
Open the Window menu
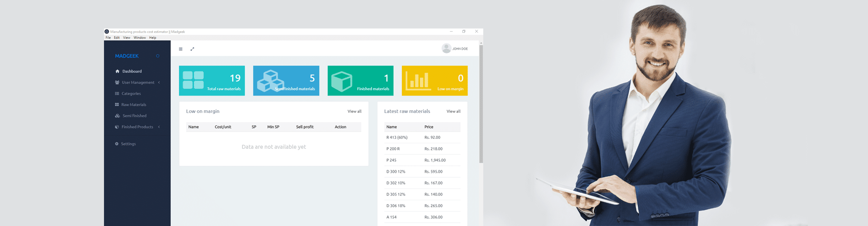tap(140, 38)
